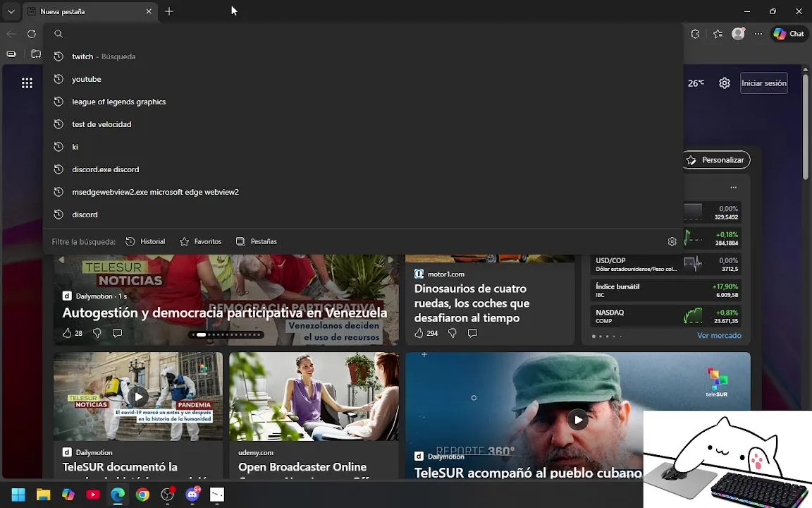Open the NASDAQ COMP market row

coord(666,316)
